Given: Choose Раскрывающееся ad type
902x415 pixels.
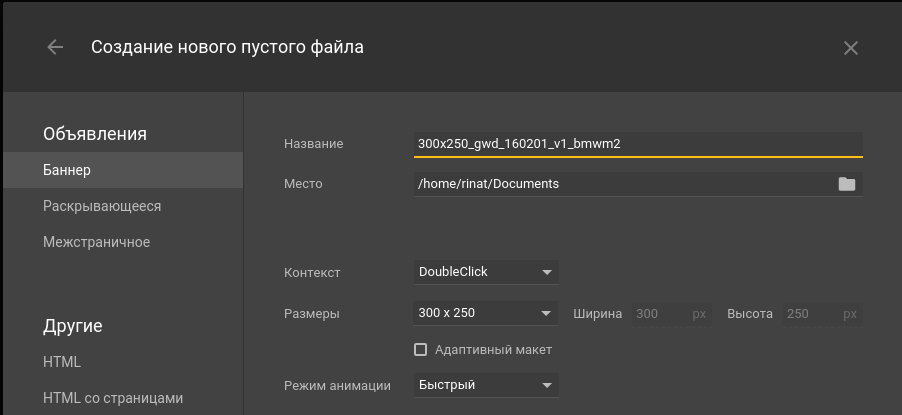Looking at the screenshot, I should (x=101, y=206).
